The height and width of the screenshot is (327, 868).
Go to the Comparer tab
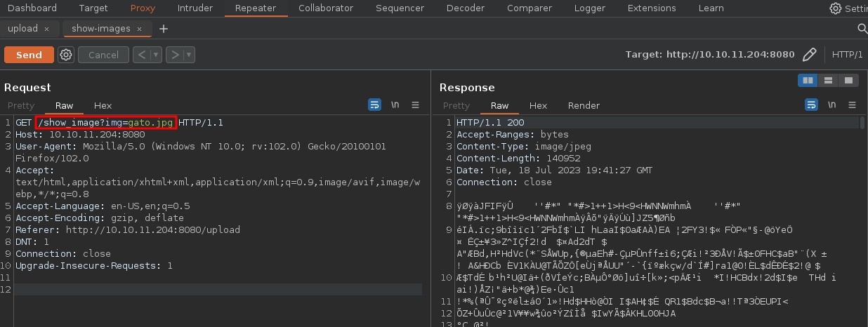click(x=529, y=8)
